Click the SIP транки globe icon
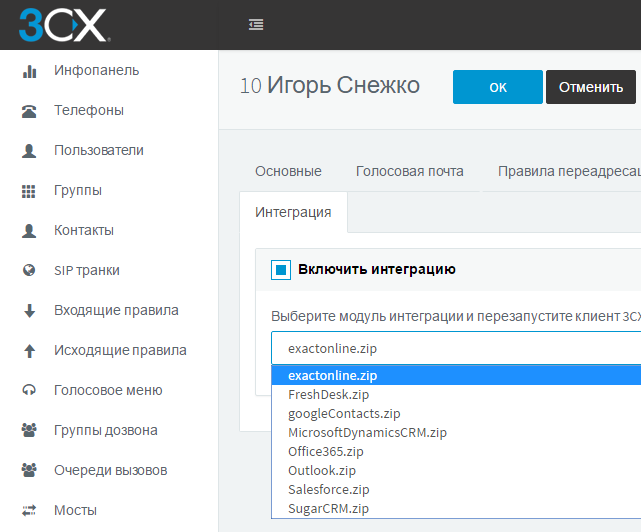641x532 pixels. (x=29, y=270)
